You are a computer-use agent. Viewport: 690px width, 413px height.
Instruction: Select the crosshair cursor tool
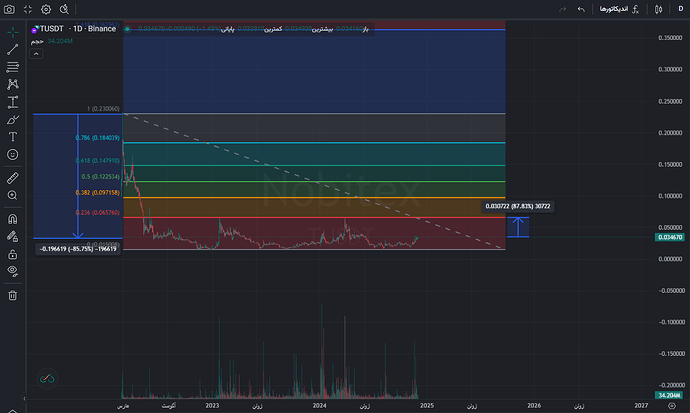(13, 32)
